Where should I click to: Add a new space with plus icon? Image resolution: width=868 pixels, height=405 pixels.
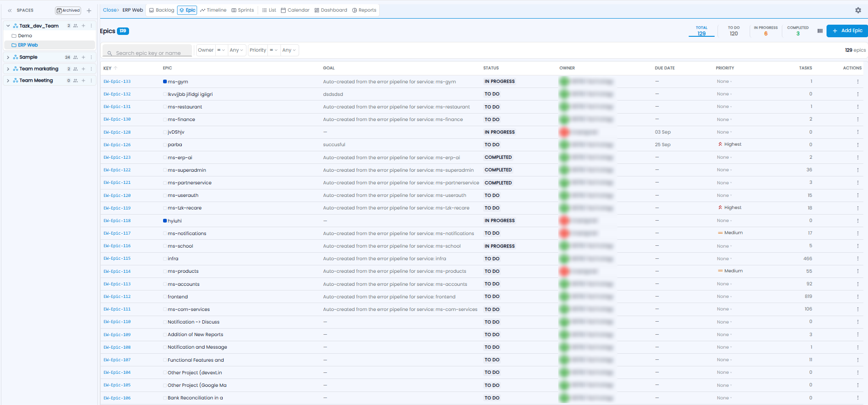pos(89,11)
